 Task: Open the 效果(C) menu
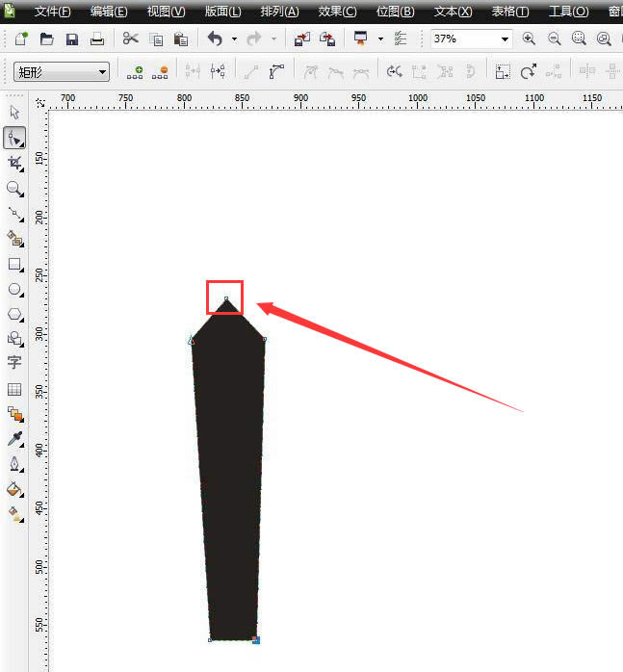point(337,12)
